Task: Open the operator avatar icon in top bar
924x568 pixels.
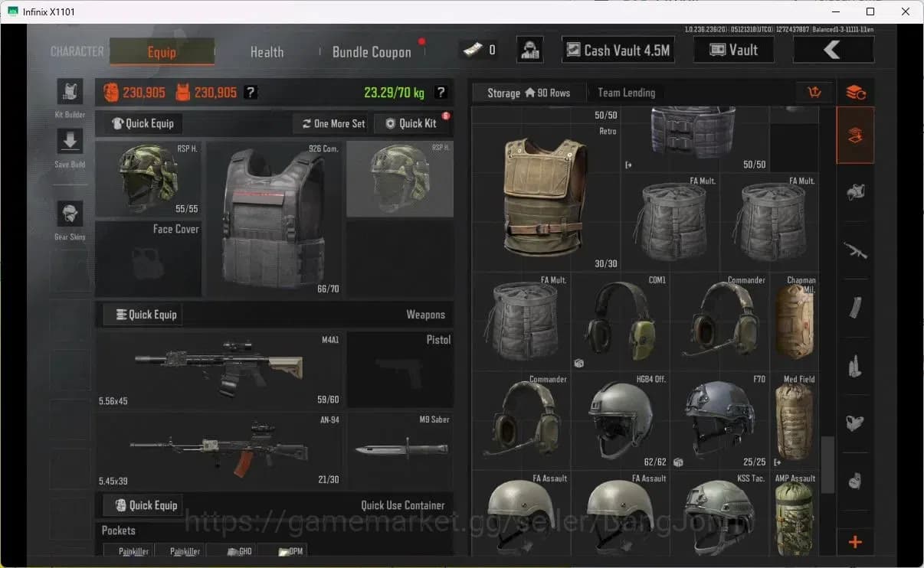Action: tap(530, 50)
